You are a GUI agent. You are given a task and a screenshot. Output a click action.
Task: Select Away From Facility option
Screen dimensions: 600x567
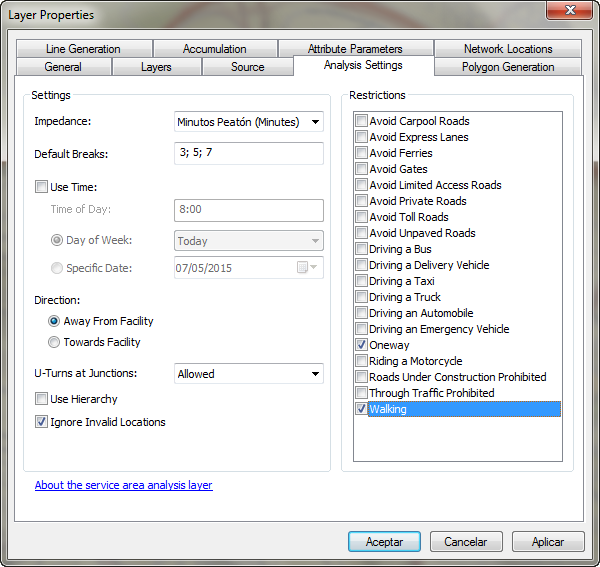coord(54,321)
